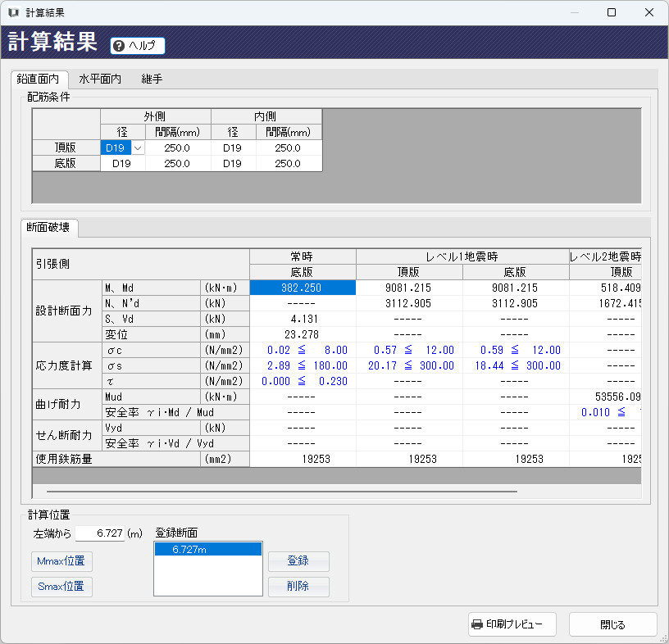Open 印刷プレビュー print preview

[512, 624]
